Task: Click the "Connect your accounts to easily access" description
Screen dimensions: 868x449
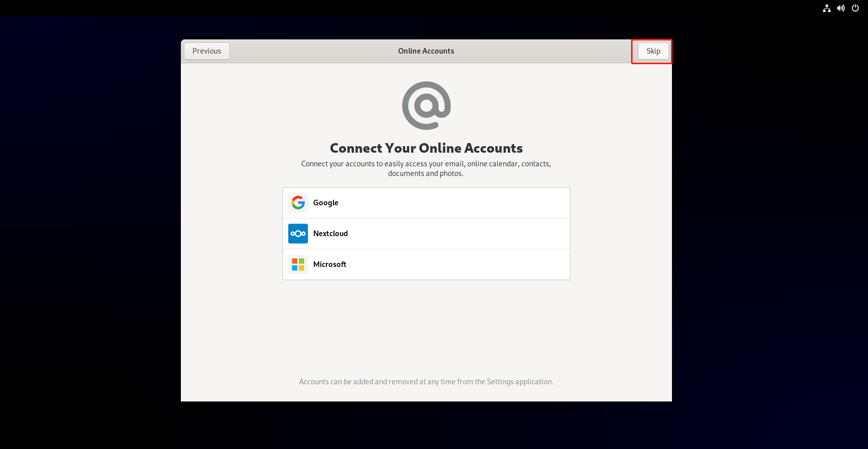Action: point(426,168)
